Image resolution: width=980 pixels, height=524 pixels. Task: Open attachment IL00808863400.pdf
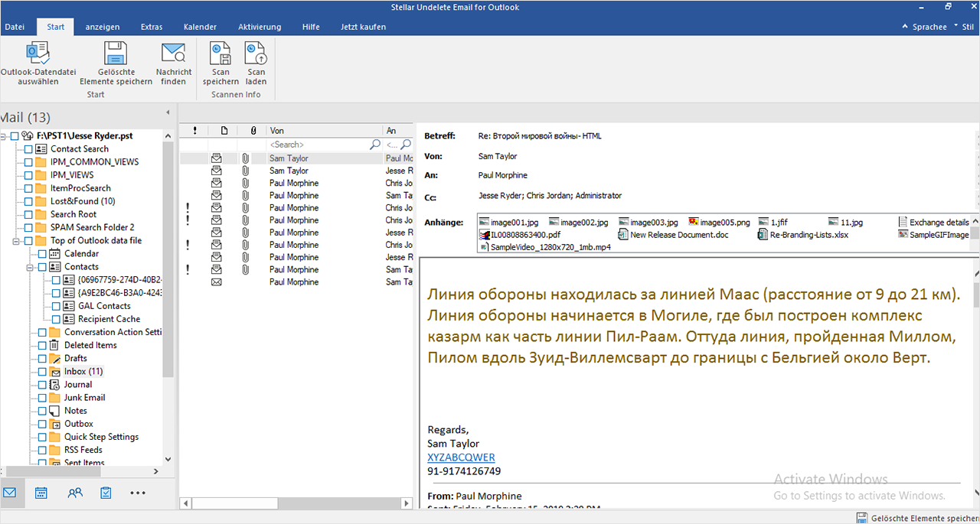(x=520, y=235)
